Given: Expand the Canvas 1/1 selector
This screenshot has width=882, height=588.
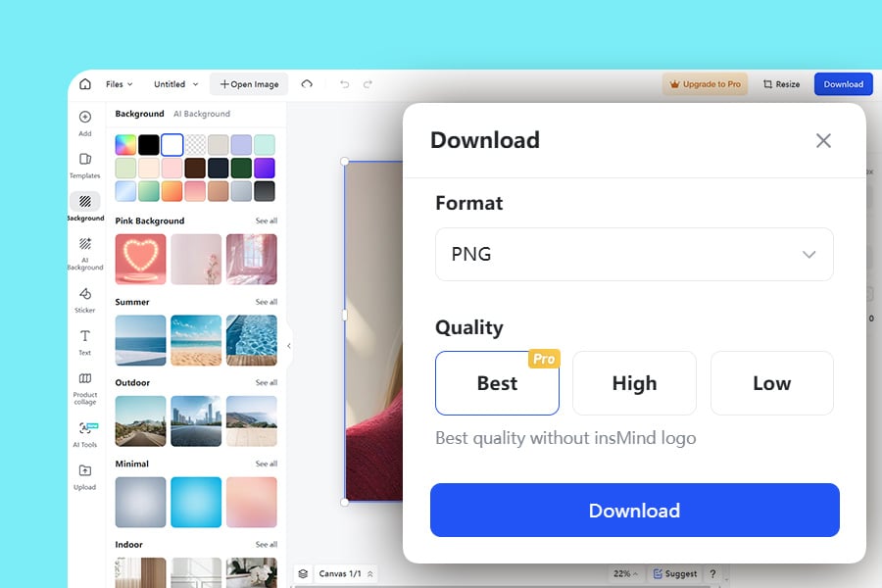Looking at the screenshot, I should [345, 573].
